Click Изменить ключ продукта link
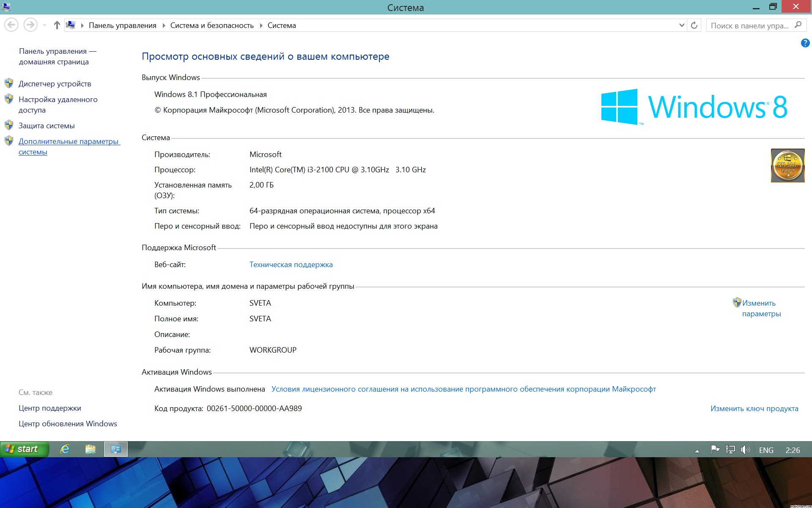This screenshot has width=812, height=508. point(754,409)
